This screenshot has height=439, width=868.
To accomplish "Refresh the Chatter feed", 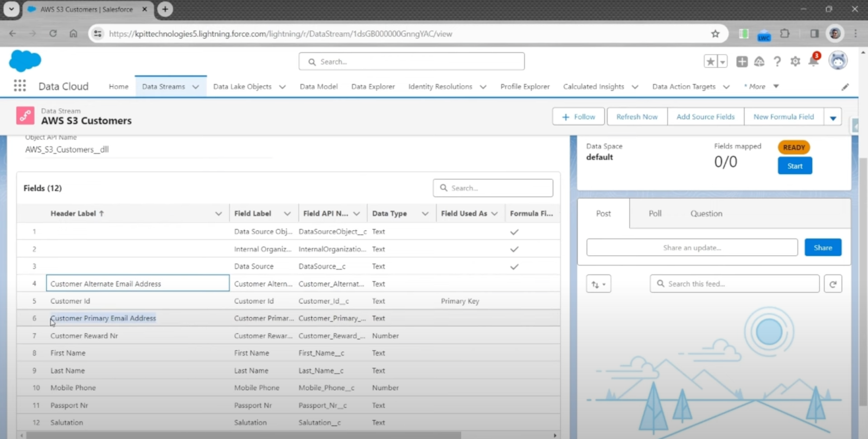I will click(833, 284).
